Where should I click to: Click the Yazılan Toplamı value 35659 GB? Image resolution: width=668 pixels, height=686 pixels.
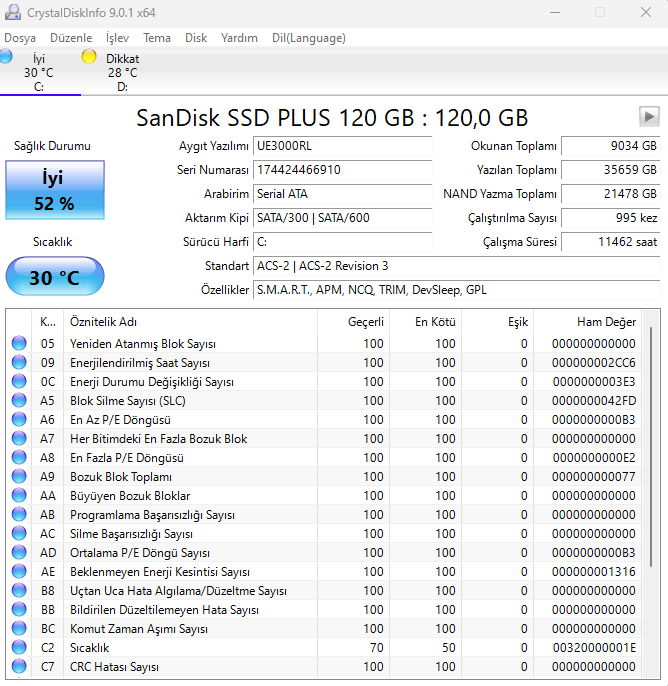pos(611,170)
